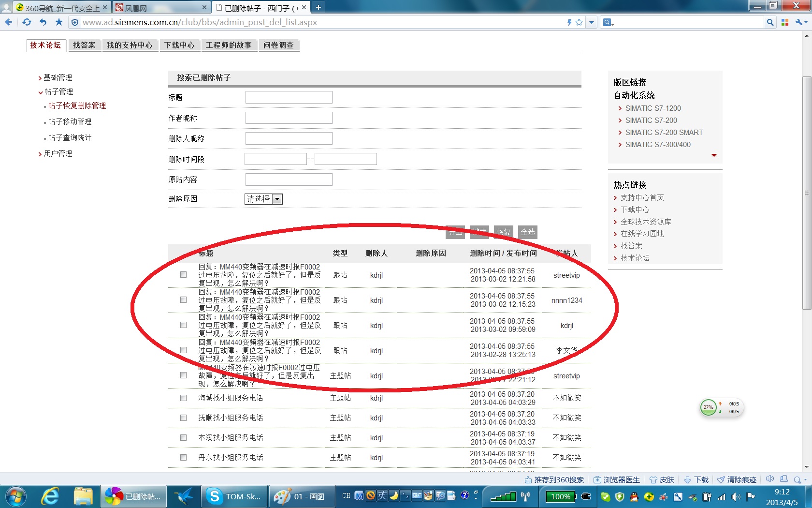The height and width of the screenshot is (508, 812).
Task: Switch to the 01 - 画图 Paint window
Action: [301, 496]
